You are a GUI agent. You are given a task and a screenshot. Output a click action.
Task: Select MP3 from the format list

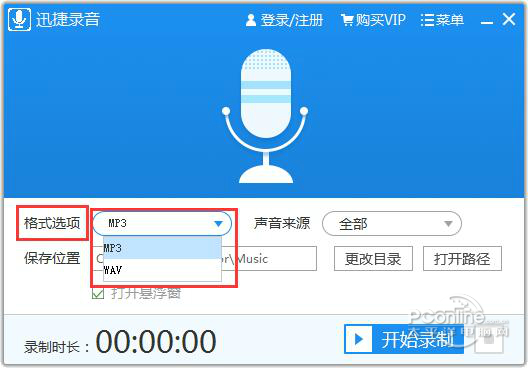pyautogui.click(x=162, y=248)
